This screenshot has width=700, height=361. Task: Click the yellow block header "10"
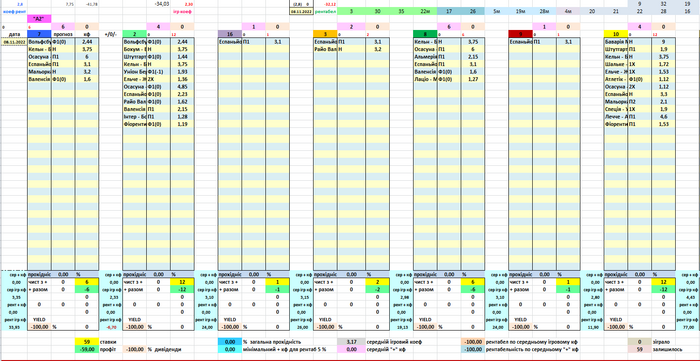pos(616,34)
